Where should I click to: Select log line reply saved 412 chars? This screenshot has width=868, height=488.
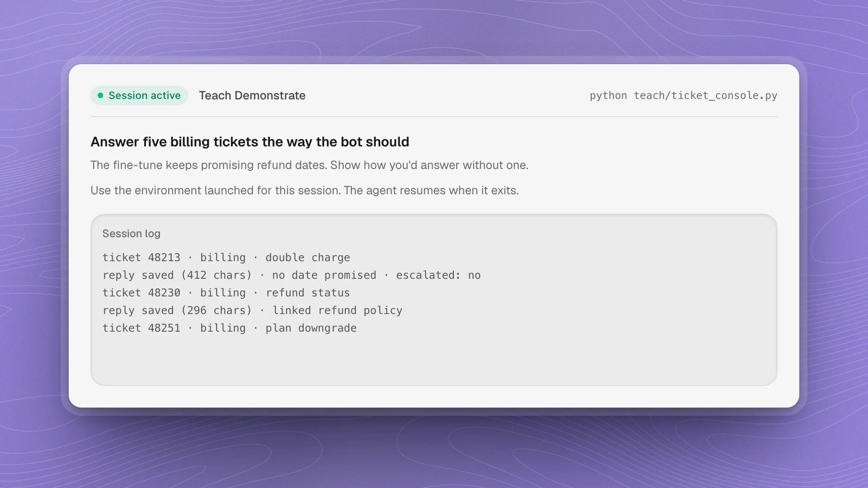pos(291,275)
